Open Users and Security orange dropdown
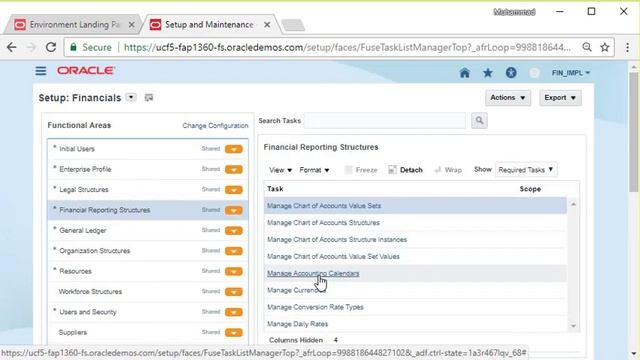Image resolution: width=640 pixels, height=360 pixels. [233, 312]
